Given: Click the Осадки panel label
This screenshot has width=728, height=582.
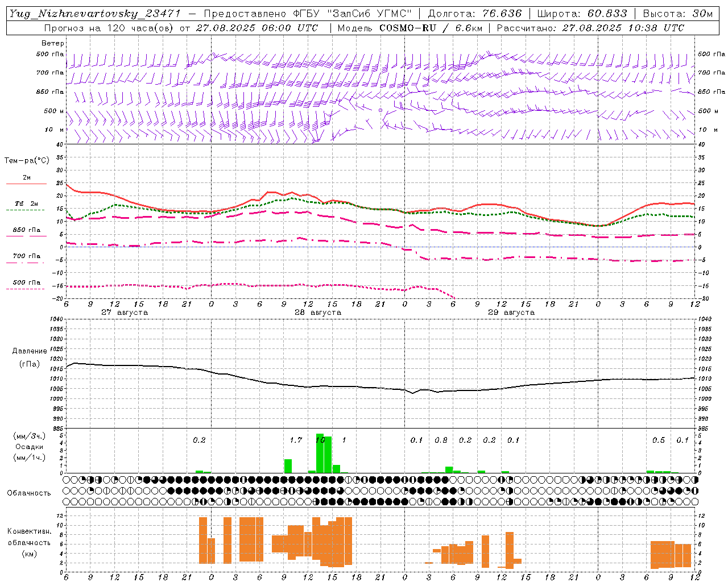Looking at the screenshot, I should [x=30, y=447].
